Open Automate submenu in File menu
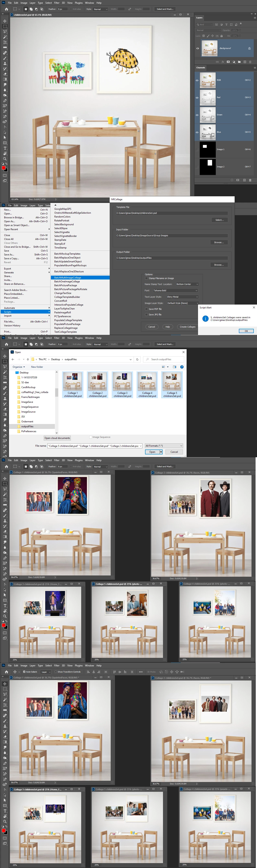The height and width of the screenshot is (868, 257). (x=26, y=308)
